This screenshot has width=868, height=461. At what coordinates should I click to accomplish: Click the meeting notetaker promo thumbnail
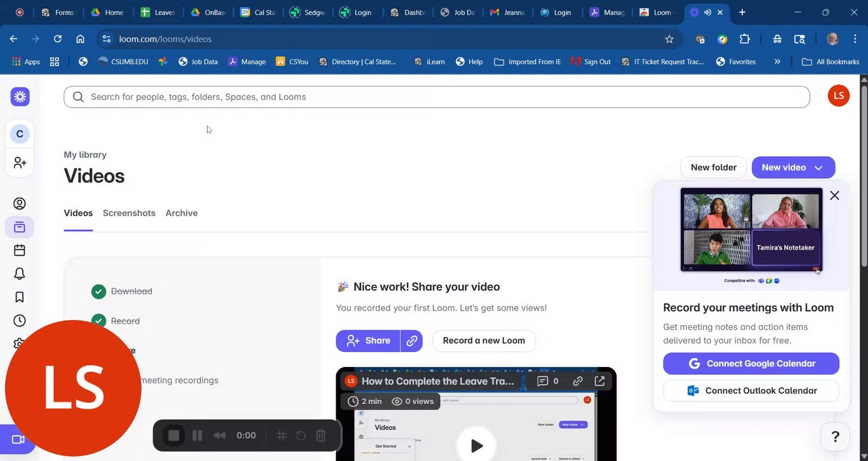[751, 230]
